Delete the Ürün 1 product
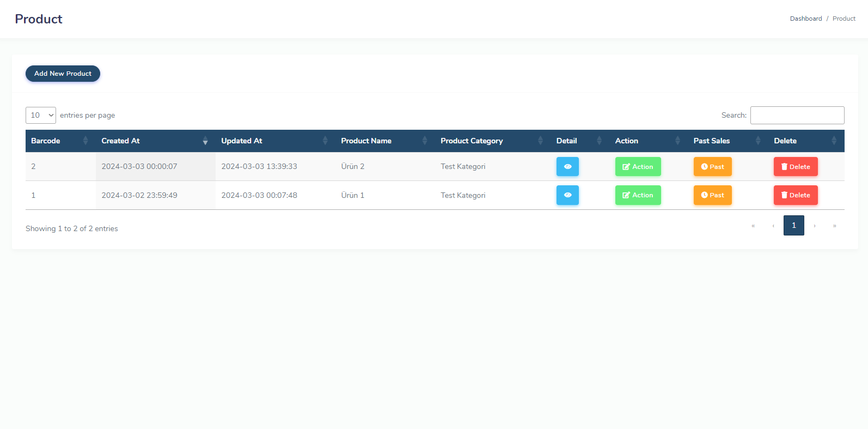 click(795, 195)
